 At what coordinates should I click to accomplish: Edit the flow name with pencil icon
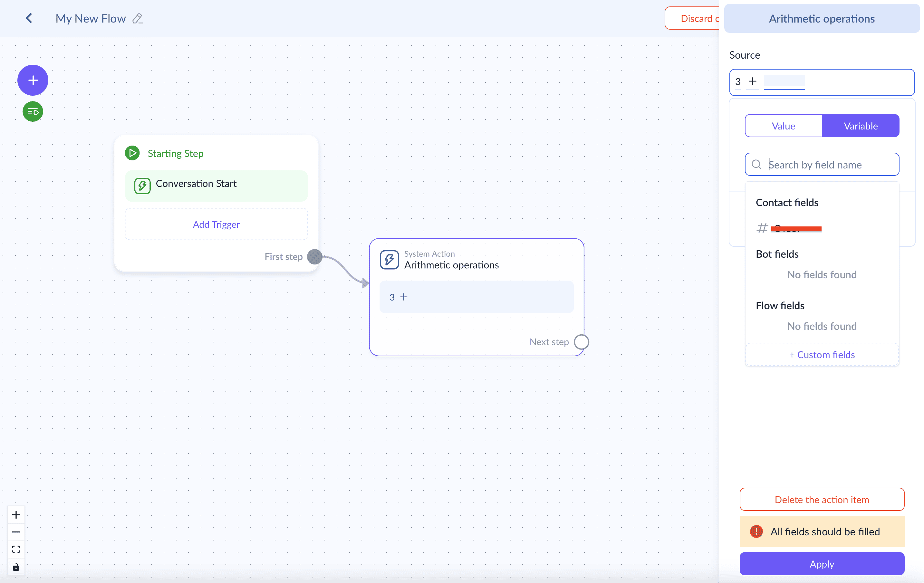pyautogui.click(x=137, y=18)
